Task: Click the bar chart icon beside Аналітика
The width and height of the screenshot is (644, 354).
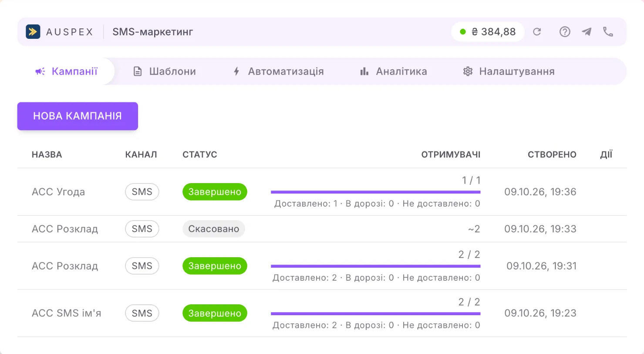Action: click(x=364, y=71)
